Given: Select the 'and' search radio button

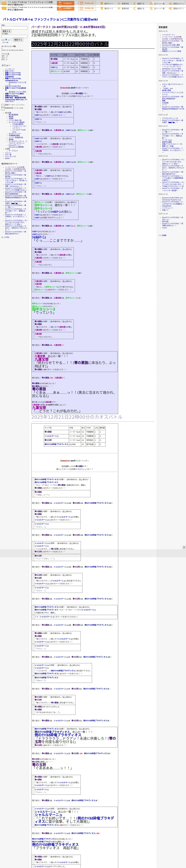Looking at the screenshot, I should click(6, 39).
